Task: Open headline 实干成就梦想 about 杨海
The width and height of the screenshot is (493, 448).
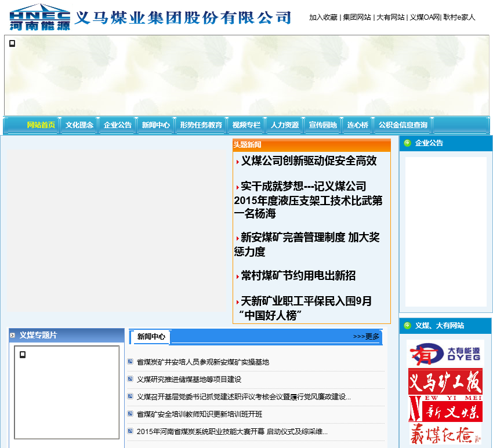Action: point(308,200)
